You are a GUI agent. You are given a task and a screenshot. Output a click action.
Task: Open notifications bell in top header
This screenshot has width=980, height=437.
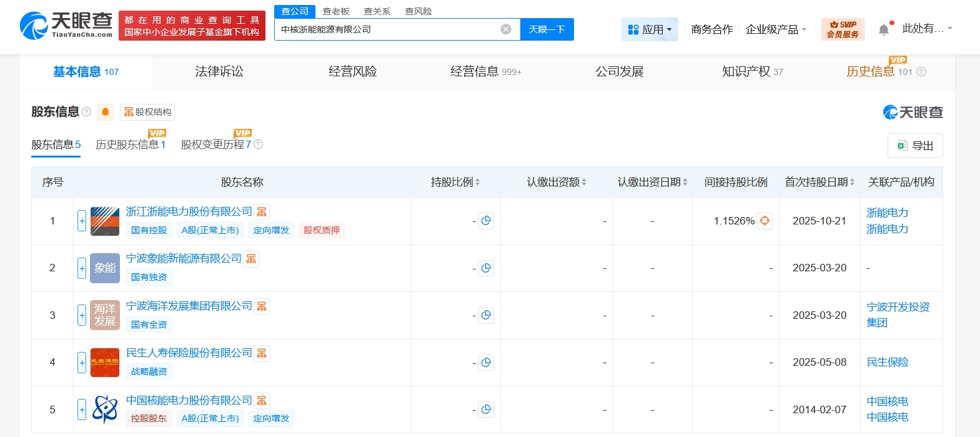(x=884, y=29)
